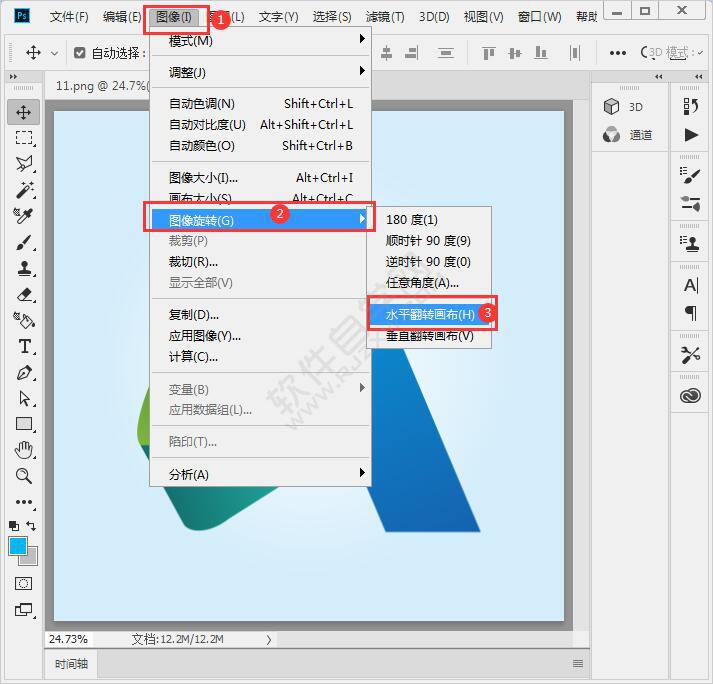The width and height of the screenshot is (713, 684).
Task: Expand the 模式(M) submenu
Action: [261, 40]
